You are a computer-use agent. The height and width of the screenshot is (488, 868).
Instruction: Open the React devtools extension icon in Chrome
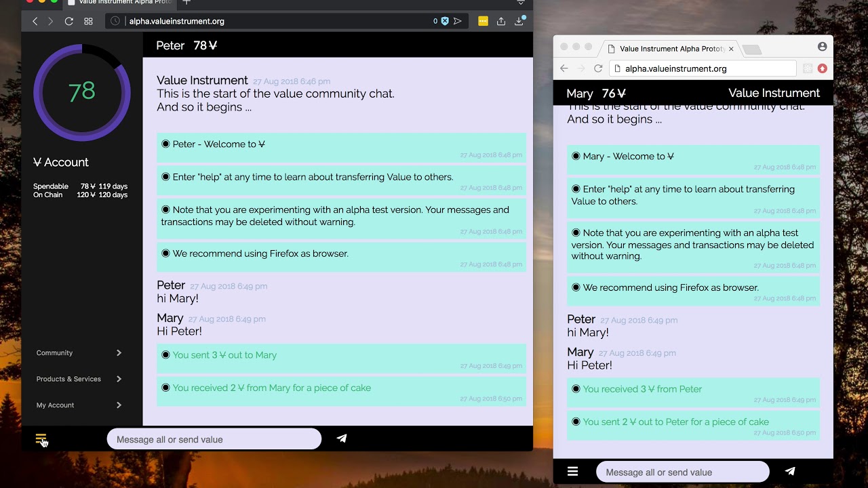tap(808, 68)
